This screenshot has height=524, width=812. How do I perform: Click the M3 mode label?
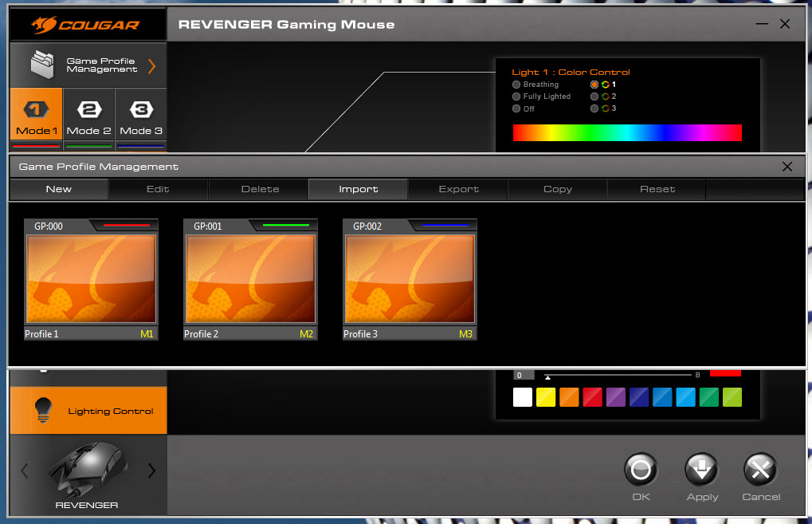click(x=465, y=334)
